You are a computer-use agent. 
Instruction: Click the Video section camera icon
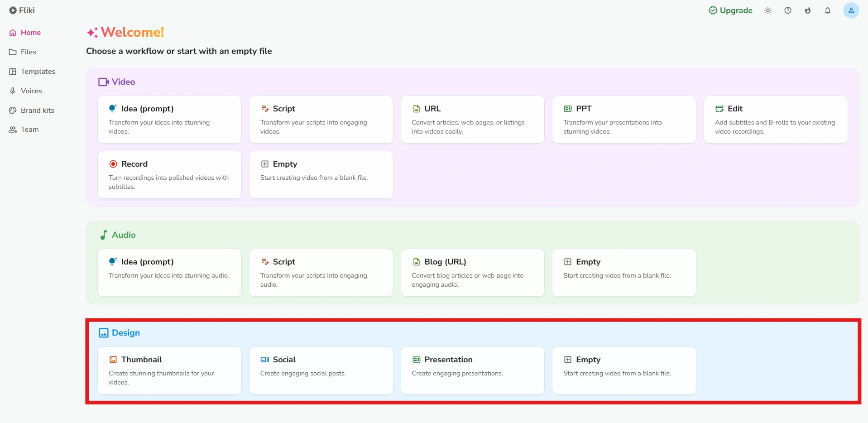104,82
